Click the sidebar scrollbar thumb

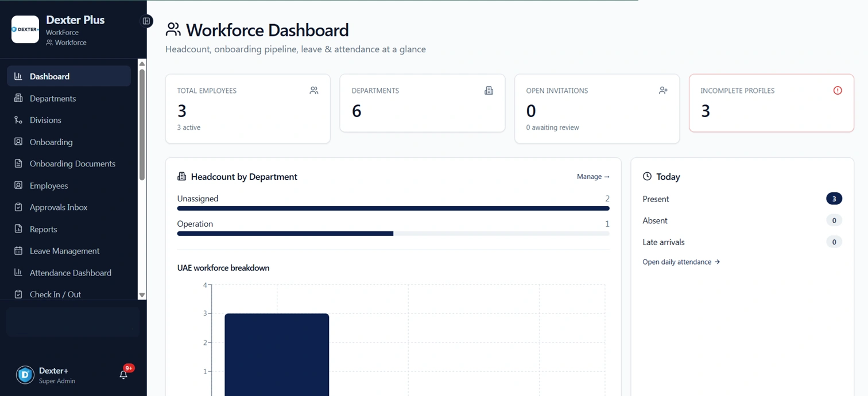[x=142, y=125]
